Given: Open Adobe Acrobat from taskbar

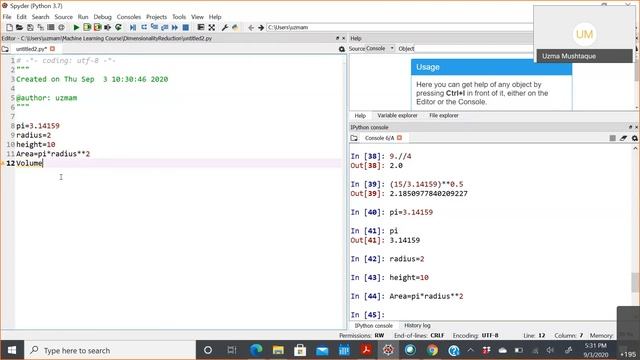Looking at the screenshot, I should coord(366,350).
